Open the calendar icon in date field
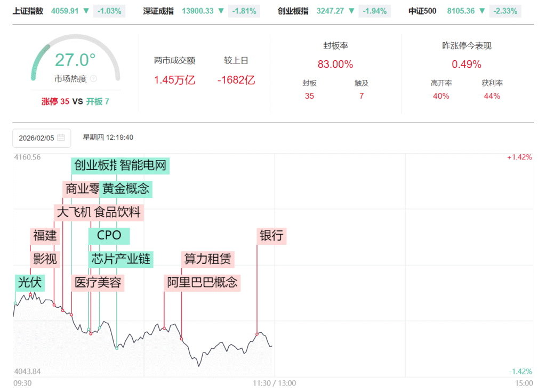The image size is (546, 392). coord(61,138)
